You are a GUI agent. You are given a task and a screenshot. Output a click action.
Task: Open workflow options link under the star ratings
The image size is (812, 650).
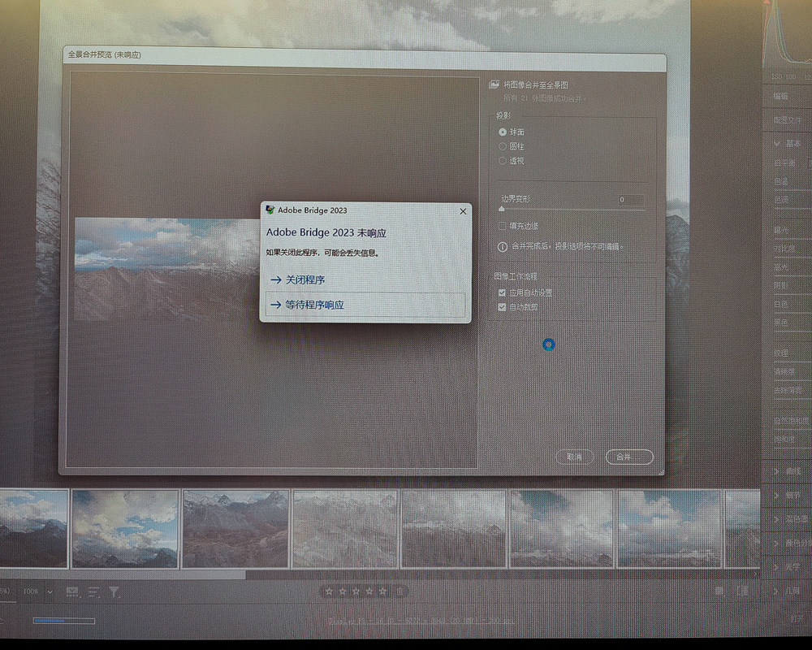pyautogui.click(x=421, y=621)
